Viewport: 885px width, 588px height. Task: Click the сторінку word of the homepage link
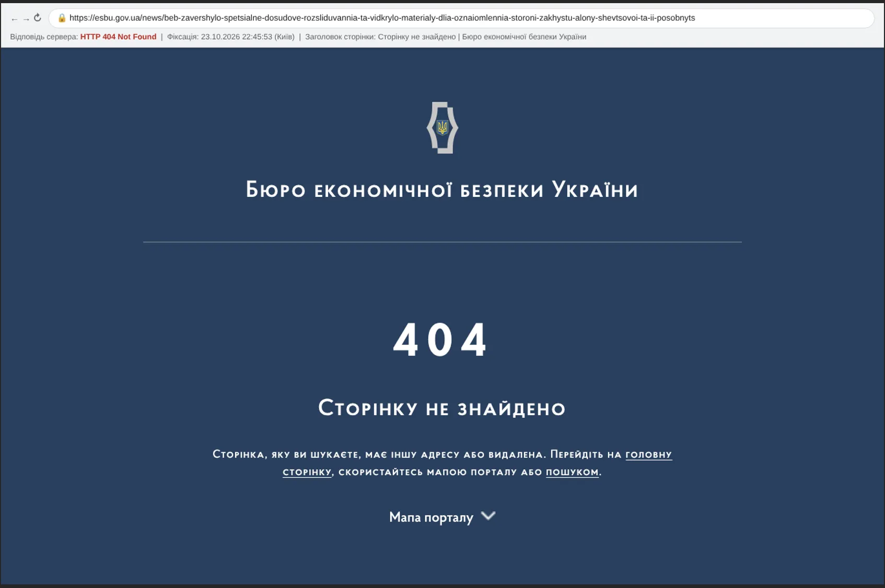(307, 472)
